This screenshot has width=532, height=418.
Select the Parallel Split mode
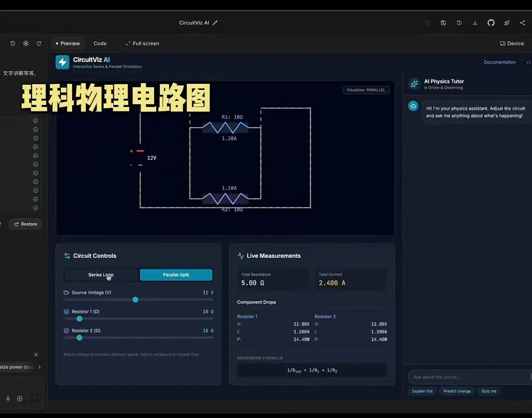click(176, 275)
